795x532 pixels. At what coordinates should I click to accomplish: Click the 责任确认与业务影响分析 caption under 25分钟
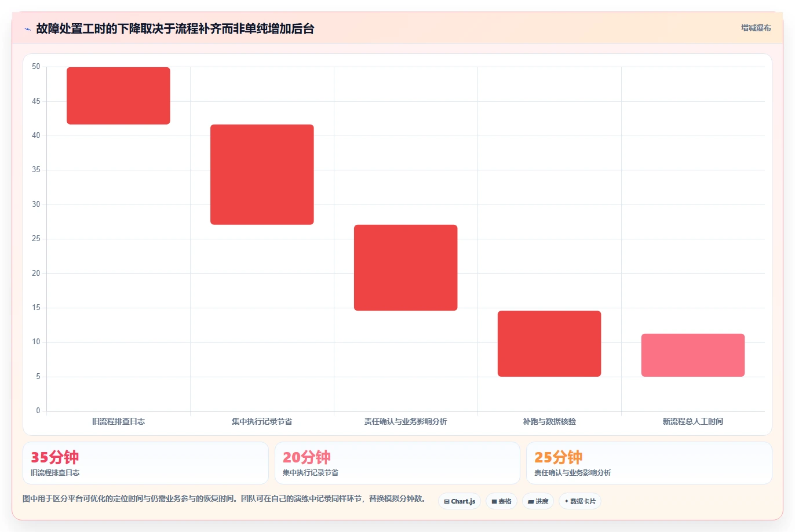[572, 473]
